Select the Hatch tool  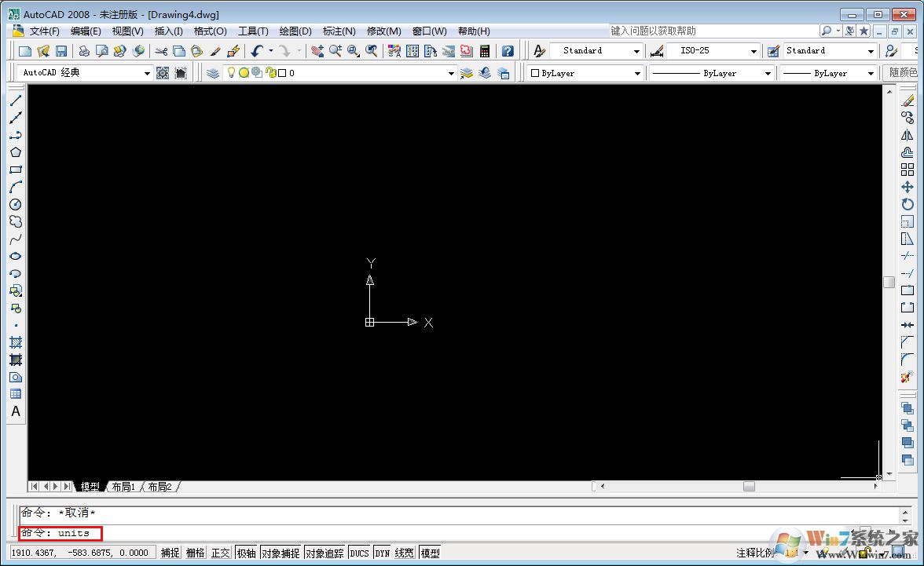(16, 342)
